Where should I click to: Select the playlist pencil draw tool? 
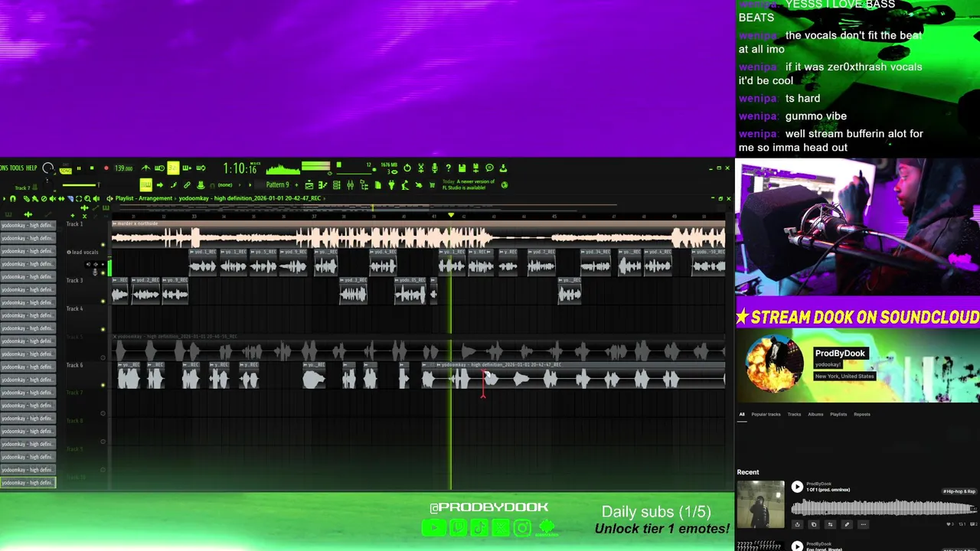(26, 198)
